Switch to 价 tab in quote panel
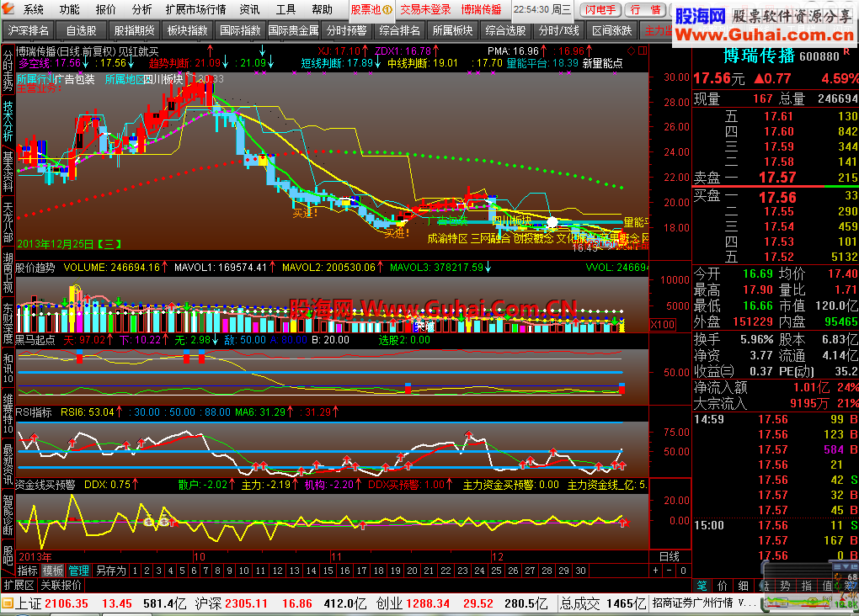This screenshot has width=859, height=616. click(723, 586)
